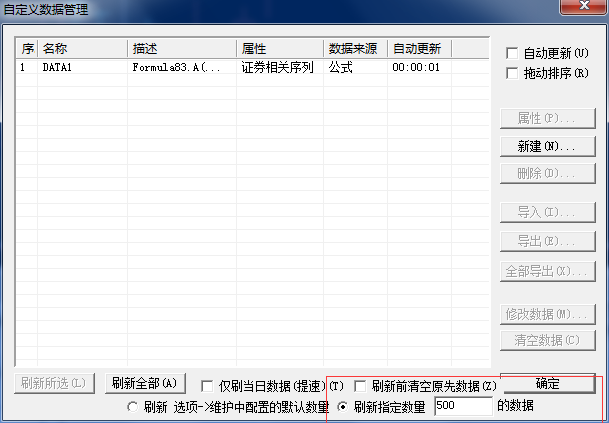This screenshot has height=423, width=609.
Task: Click the 证券相关序列 attribute cell
Action: pyautogui.click(x=277, y=68)
